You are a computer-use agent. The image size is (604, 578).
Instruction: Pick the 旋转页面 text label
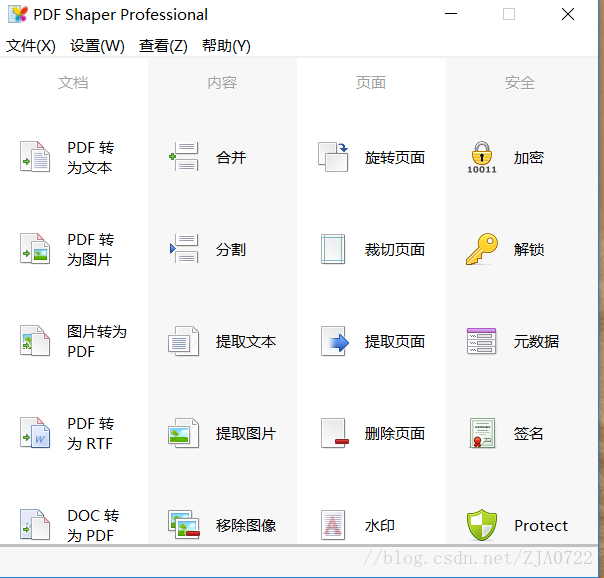coord(395,157)
